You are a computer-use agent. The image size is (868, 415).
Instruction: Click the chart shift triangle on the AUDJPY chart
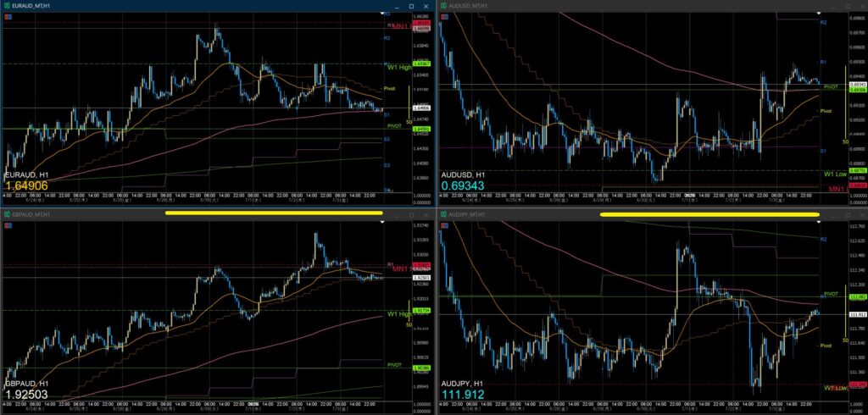point(819,222)
